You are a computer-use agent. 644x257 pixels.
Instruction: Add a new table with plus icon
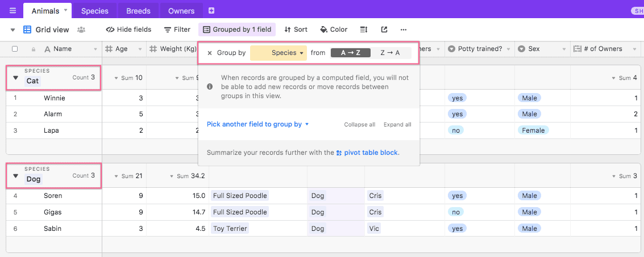[211, 11]
